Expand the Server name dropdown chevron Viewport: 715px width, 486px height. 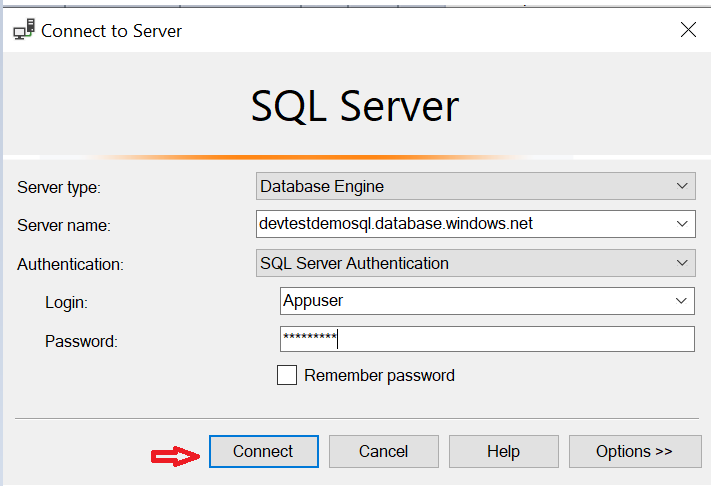(682, 224)
